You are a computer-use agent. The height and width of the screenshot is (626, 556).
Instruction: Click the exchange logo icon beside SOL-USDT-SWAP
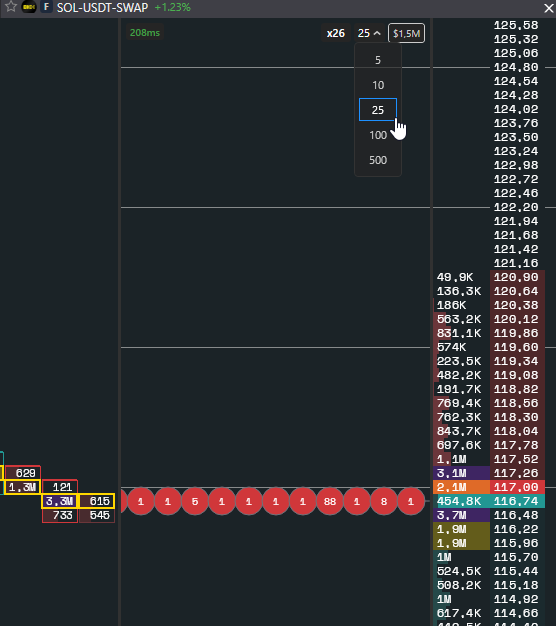tap(29, 7)
